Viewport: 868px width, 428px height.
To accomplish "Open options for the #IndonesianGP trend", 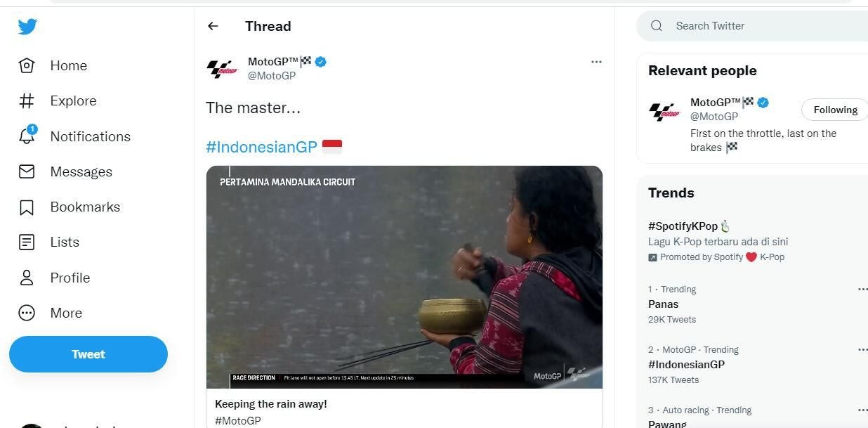I will pos(862,349).
